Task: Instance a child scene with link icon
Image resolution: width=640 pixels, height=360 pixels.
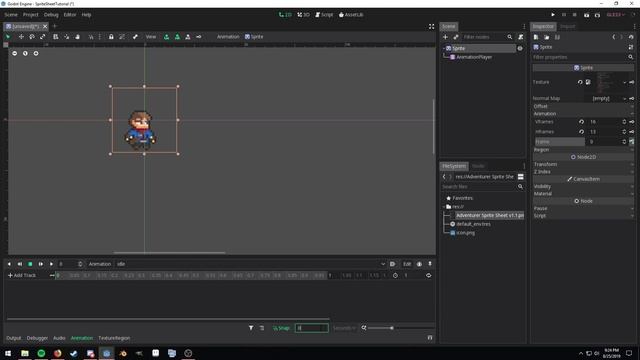Action: tap(456, 37)
